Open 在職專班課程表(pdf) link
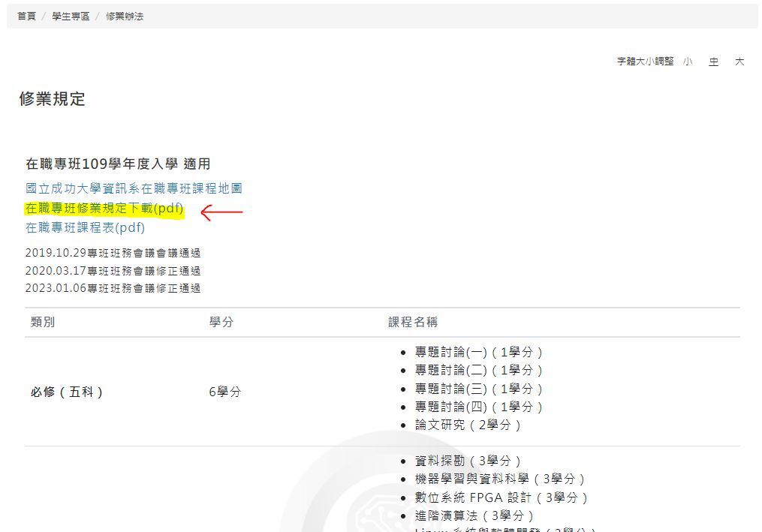Screen dimensions: 762x532 85,228
